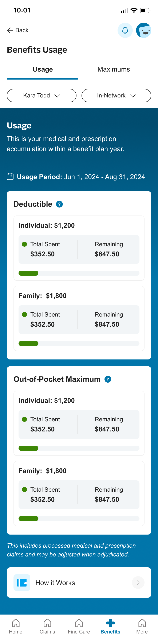Switch to the Maximums tab
Image resolution: width=158 pixels, height=644 pixels.
click(x=114, y=69)
